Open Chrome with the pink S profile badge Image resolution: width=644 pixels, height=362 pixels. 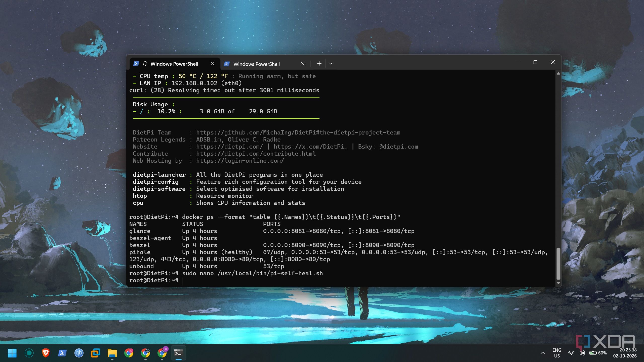coord(129,353)
